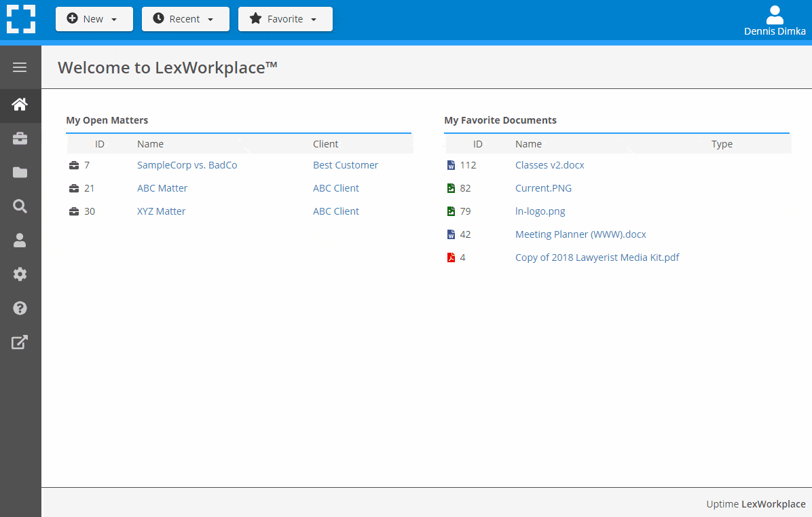Open the SampleCorp vs. BadCo matter link
Viewport: 812px width, 517px height.
187,164
